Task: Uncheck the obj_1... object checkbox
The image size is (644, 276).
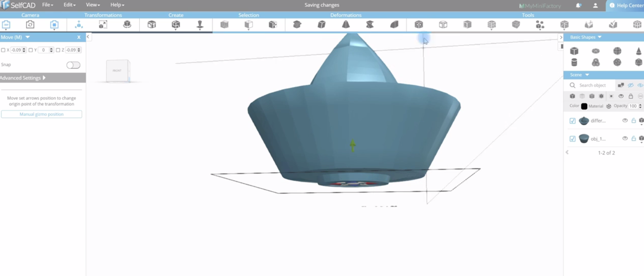Action: (x=573, y=139)
